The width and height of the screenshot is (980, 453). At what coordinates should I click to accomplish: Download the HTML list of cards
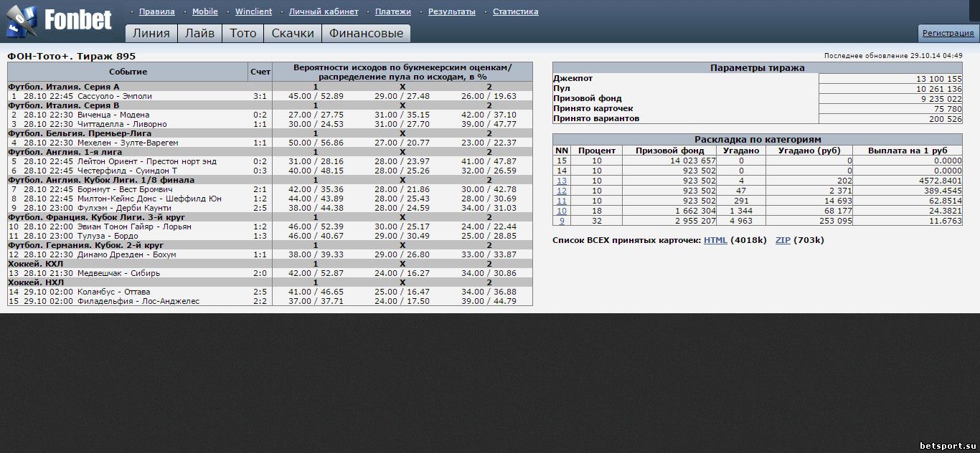tap(715, 240)
